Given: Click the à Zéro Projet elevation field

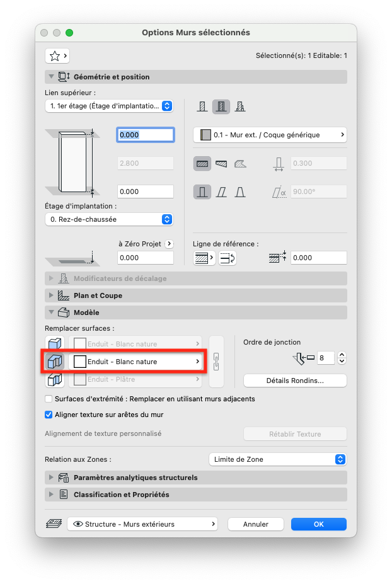Looking at the screenshot, I should coord(146,258).
